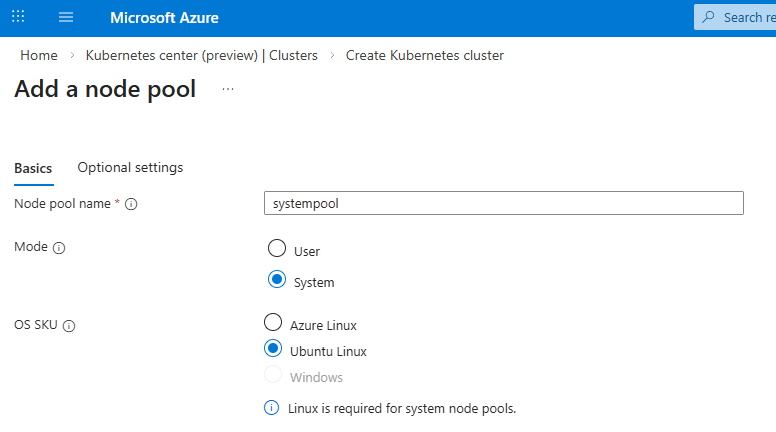Show info tooltip for Mode

coord(59,248)
